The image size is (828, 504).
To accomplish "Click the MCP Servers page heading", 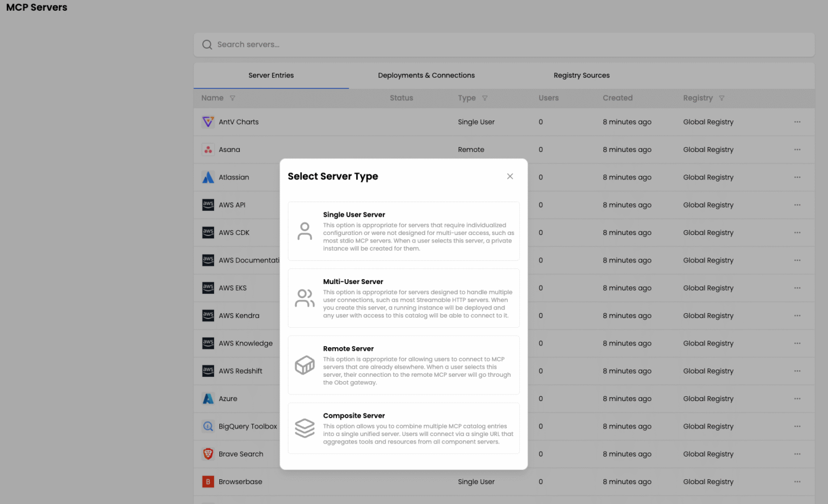I will [37, 8].
